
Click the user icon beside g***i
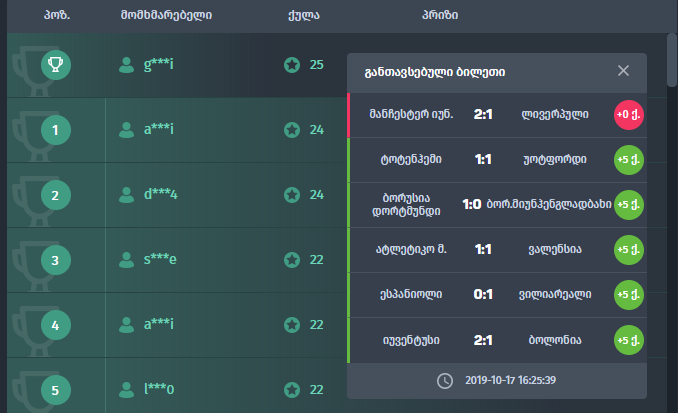pos(127,65)
